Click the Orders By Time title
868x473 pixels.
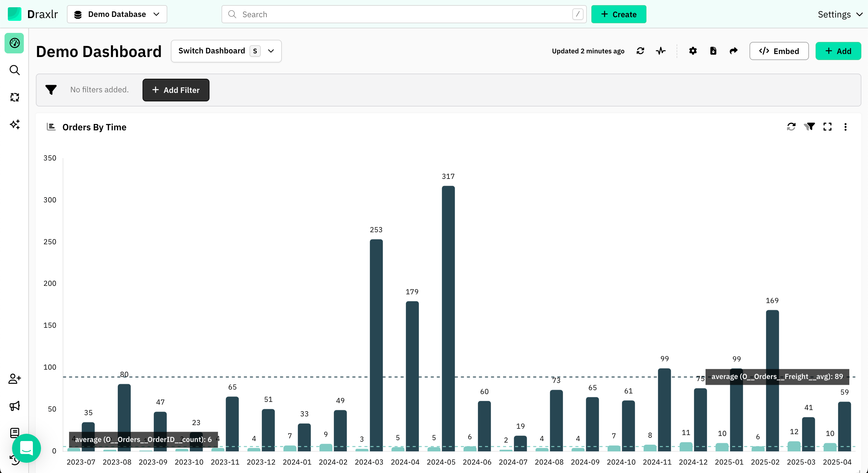pos(94,127)
